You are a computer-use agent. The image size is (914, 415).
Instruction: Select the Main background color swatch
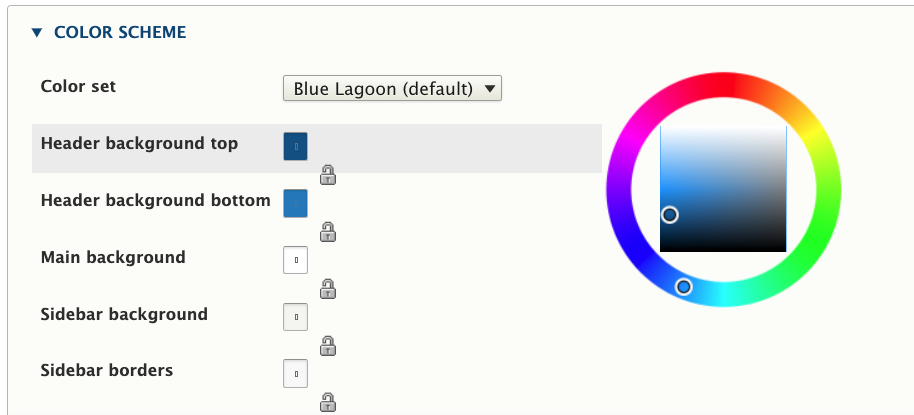(296, 261)
